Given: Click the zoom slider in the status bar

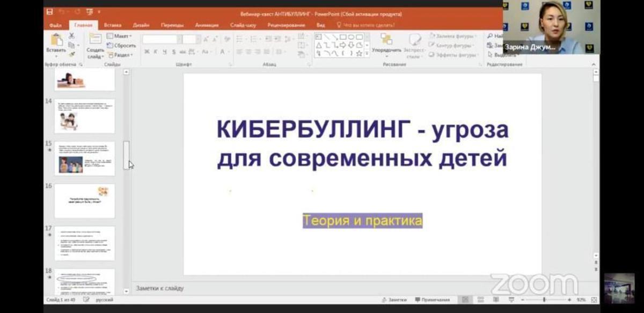Looking at the screenshot, I should click(544, 300).
